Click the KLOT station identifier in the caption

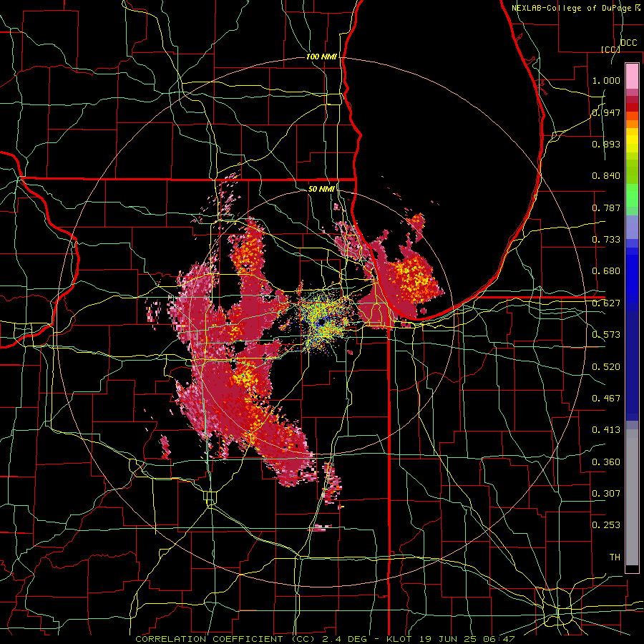(x=401, y=639)
